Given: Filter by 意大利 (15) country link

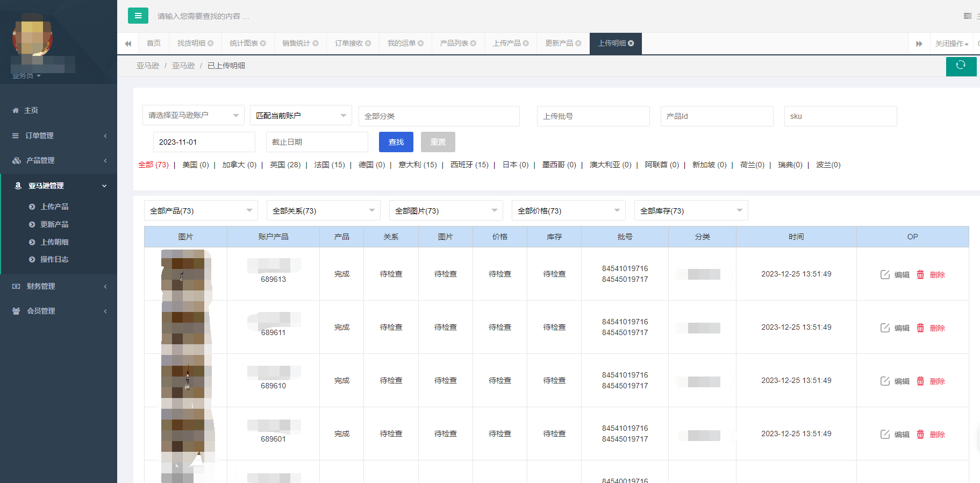Looking at the screenshot, I should click(418, 165).
